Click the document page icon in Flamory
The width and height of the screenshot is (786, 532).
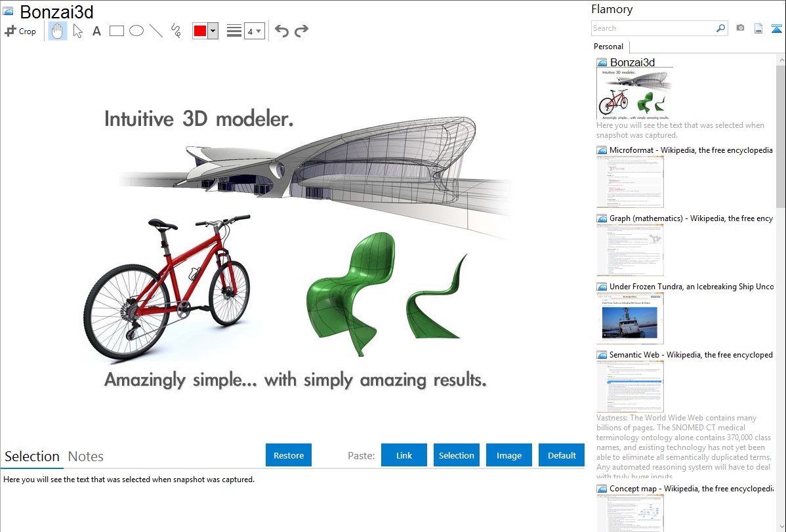(x=758, y=28)
